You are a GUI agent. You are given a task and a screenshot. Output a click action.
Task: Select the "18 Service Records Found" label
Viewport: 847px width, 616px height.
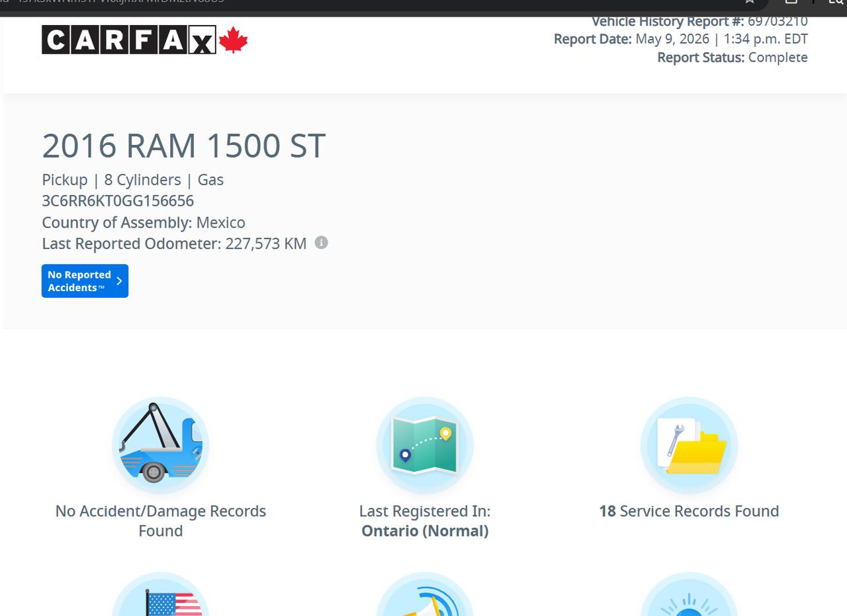click(689, 511)
